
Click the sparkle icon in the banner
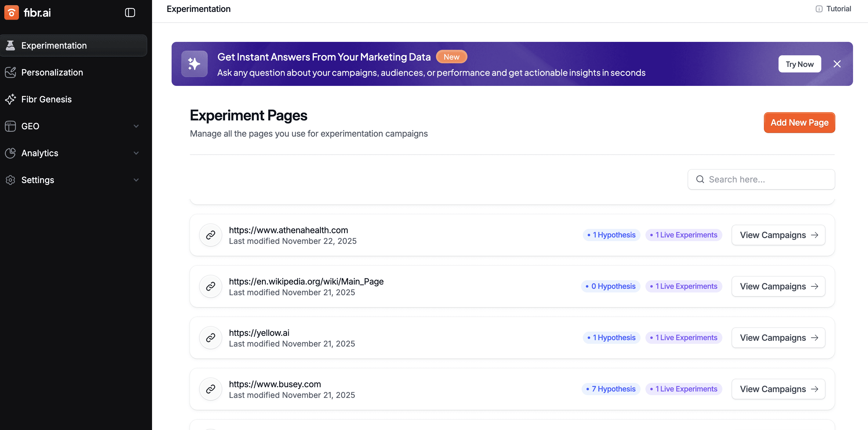pyautogui.click(x=194, y=64)
